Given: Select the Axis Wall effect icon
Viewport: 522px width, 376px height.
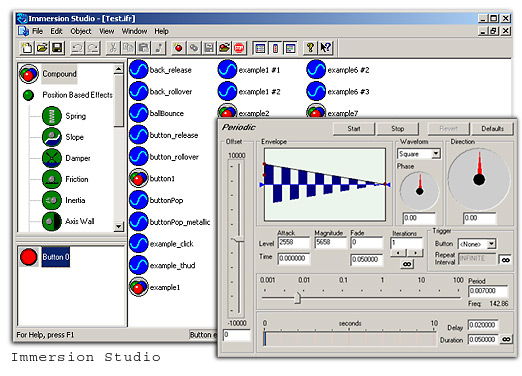Looking at the screenshot, I should 52,221.
